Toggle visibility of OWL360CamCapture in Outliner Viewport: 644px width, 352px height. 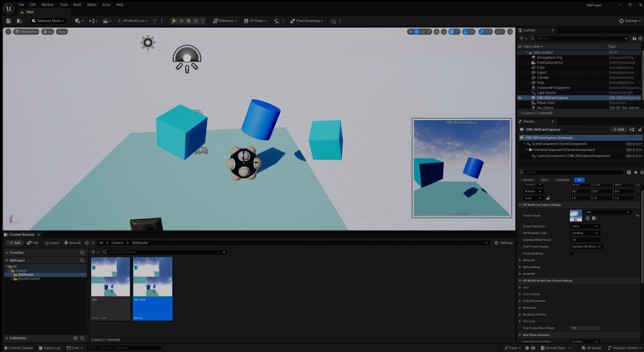520,97
